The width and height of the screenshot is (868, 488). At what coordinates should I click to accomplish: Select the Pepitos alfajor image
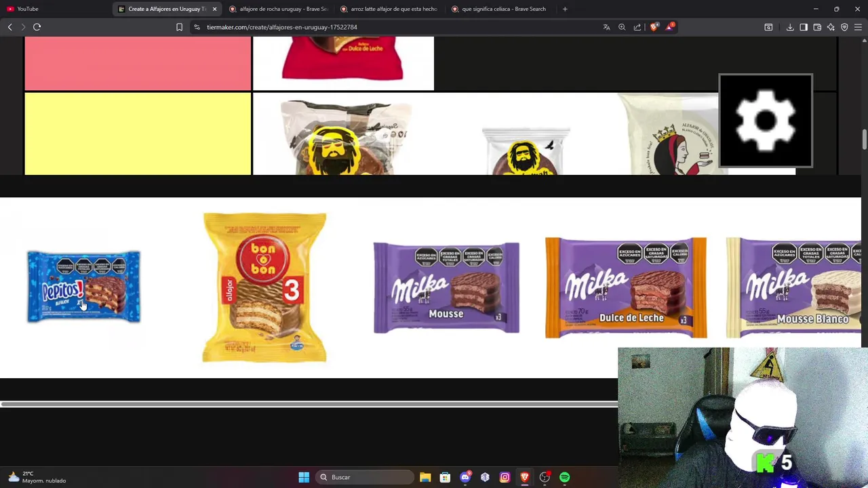(83, 287)
